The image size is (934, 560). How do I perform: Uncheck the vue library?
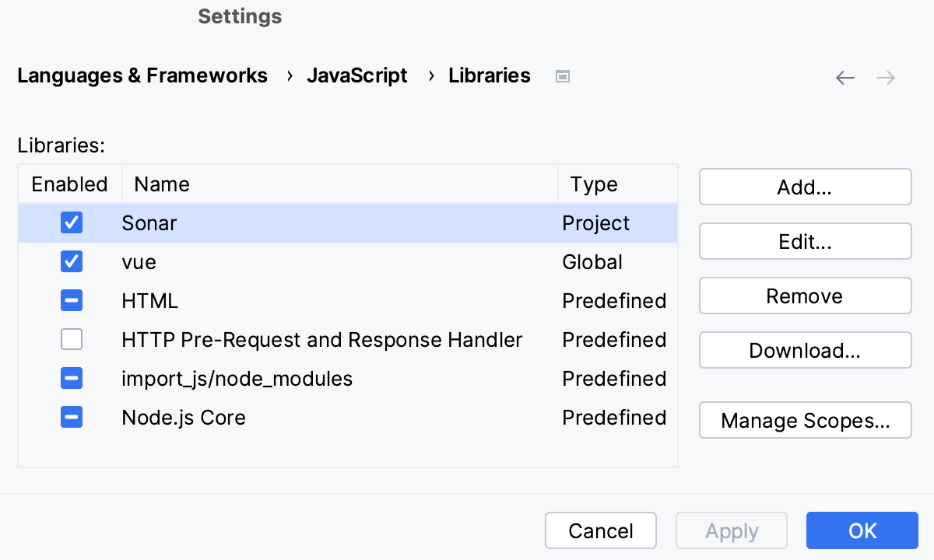click(71, 261)
